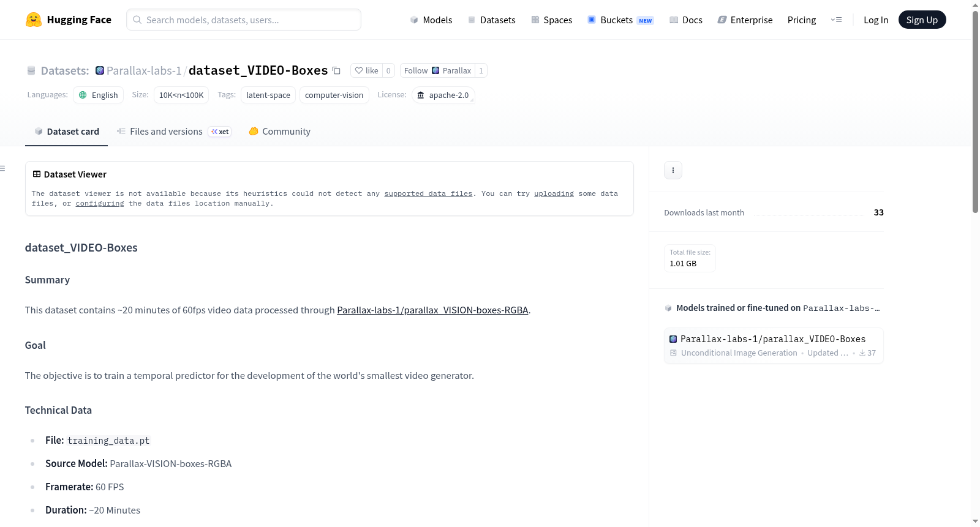Follow the Parallax organization
The image size is (980, 527).
[x=437, y=70]
